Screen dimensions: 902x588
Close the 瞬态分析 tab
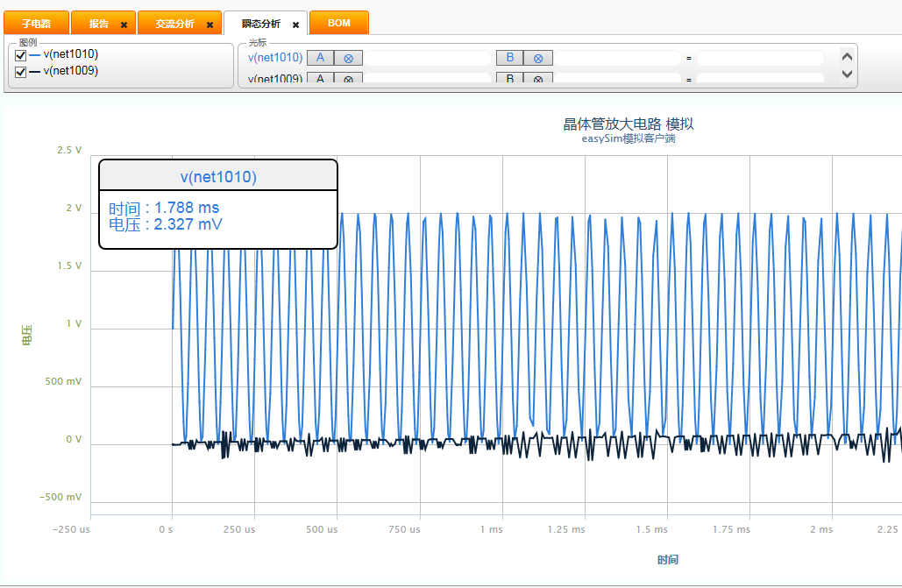[295, 25]
